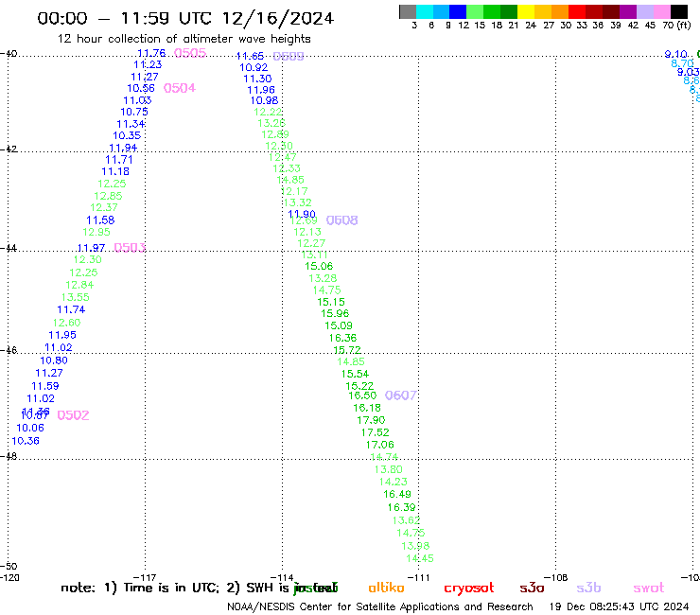Click the wave height value 14.45
Viewport: 700px width, 615px height.
pyautogui.click(x=420, y=558)
